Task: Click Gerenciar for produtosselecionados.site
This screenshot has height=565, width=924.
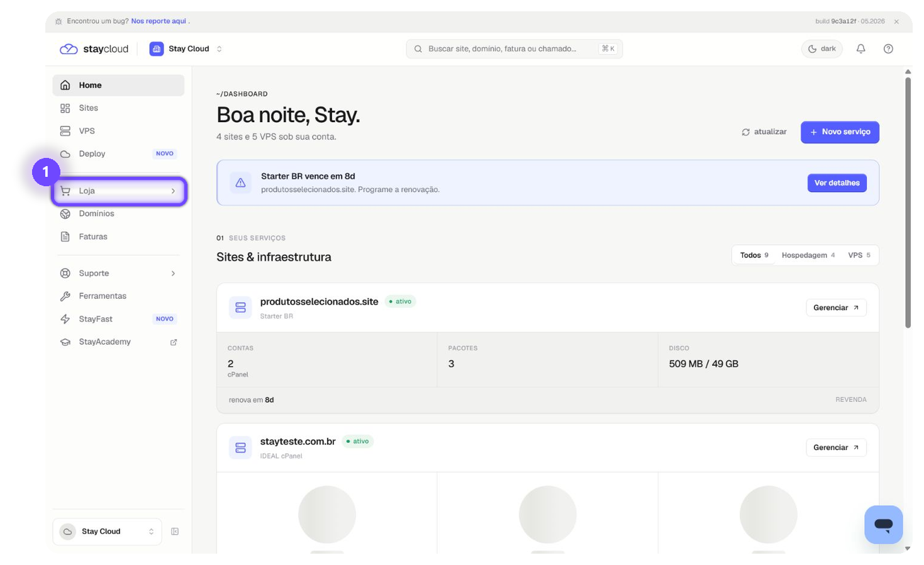Action: click(x=836, y=308)
